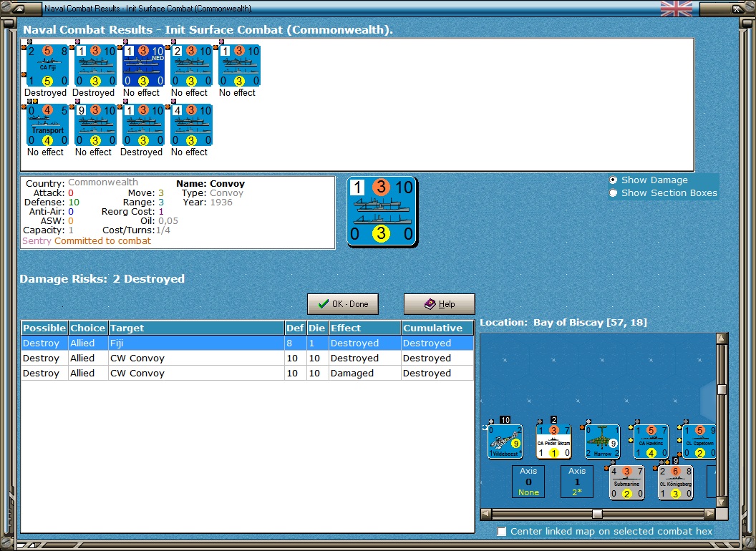Click the map's horizontal scrollbar thumb
756x551 pixels.
(x=597, y=514)
